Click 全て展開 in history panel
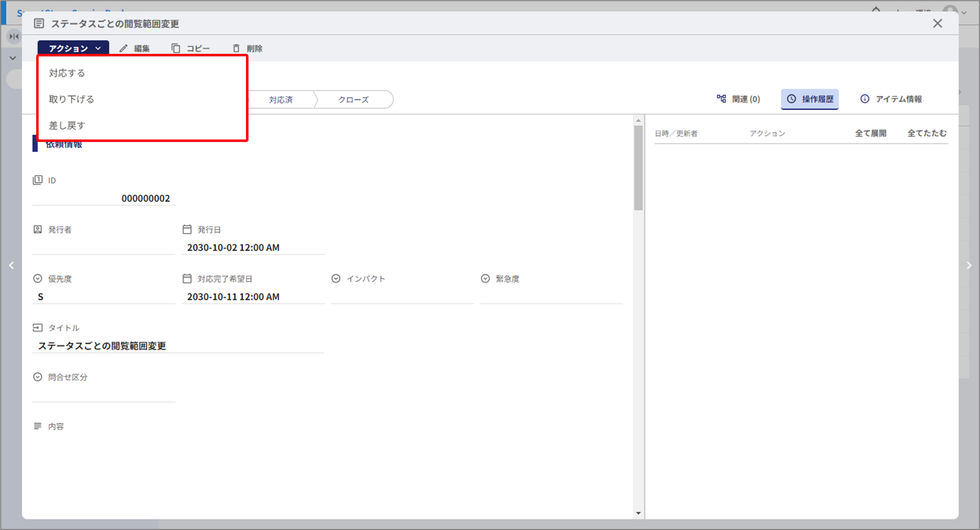This screenshot has width=980, height=530. (870, 133)
